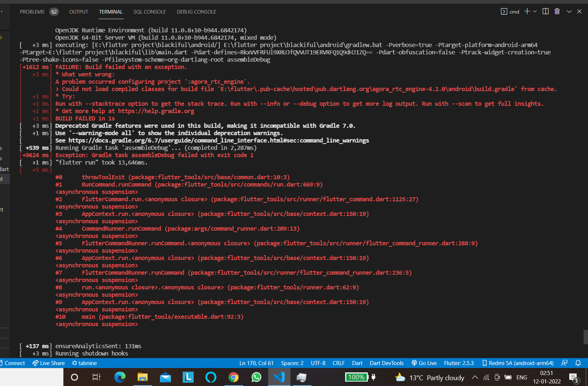Screen dimensions: 588x386
Task: Open WhatsApp from the taskbar
Action: (x=256, y=377)
